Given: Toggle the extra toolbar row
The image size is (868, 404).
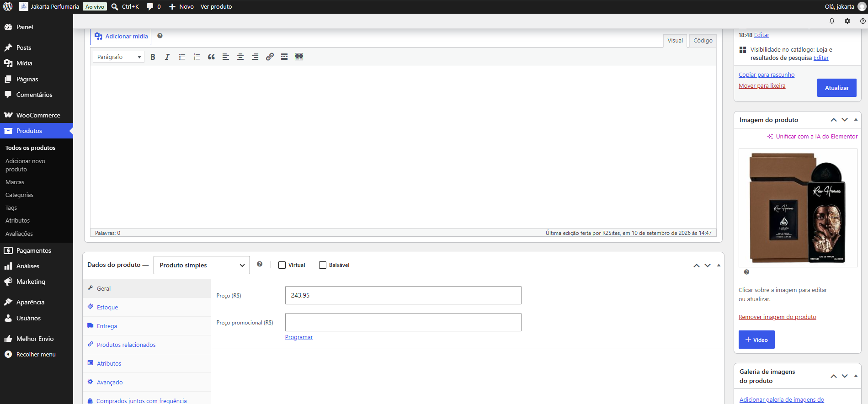Looking at the screenshot, I should pos(299,57).
